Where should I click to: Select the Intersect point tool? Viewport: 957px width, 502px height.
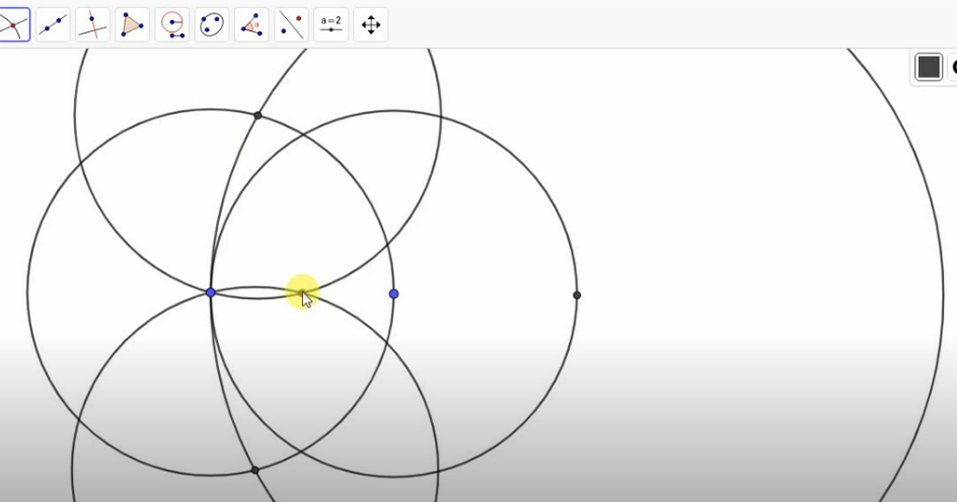click(x=13, y=25)
